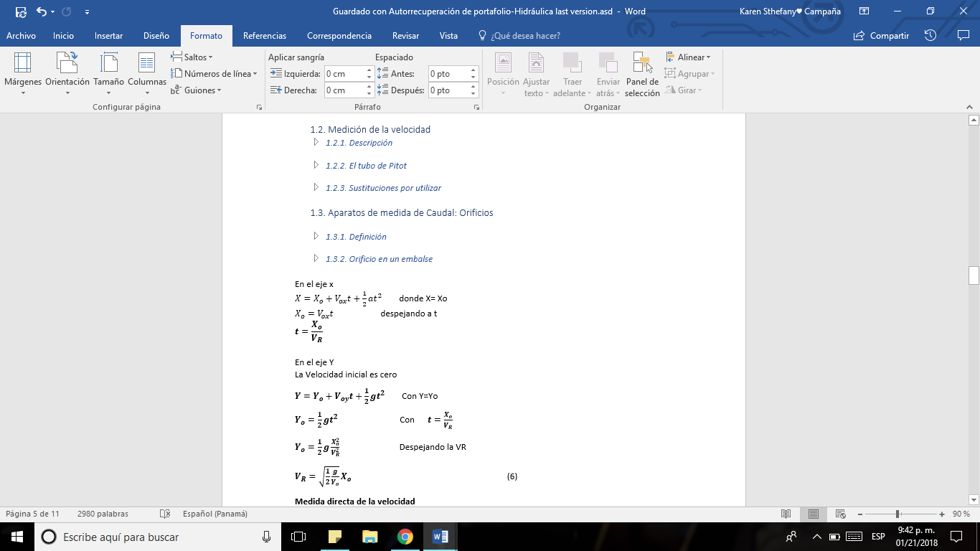
Task: Expand heading 1.2.3. Sustituciones por utilizar triangle
Action: point(316,187)
